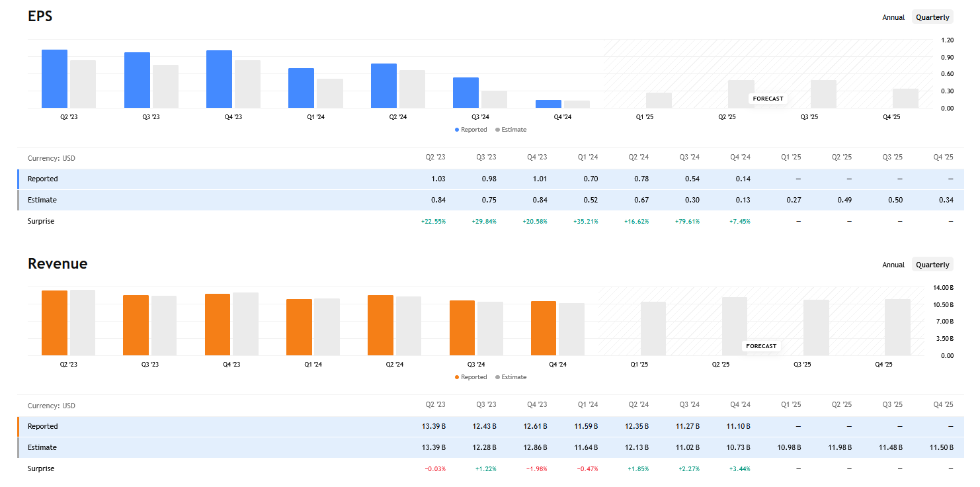Select the Estimate row in the Revenue table
Image resolution: width=980 pixels, height=487 pixels.
(x=42, y=447)
